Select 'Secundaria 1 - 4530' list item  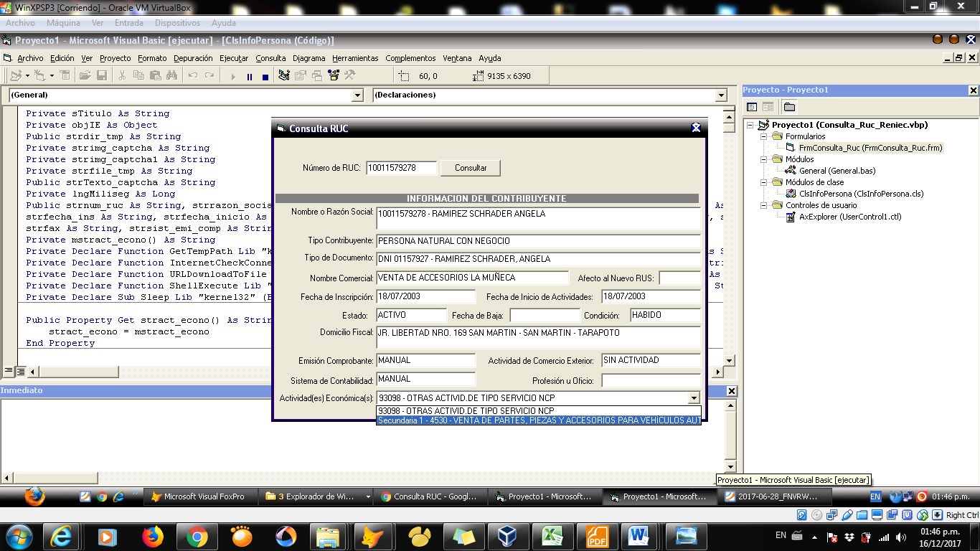point(539,420)
